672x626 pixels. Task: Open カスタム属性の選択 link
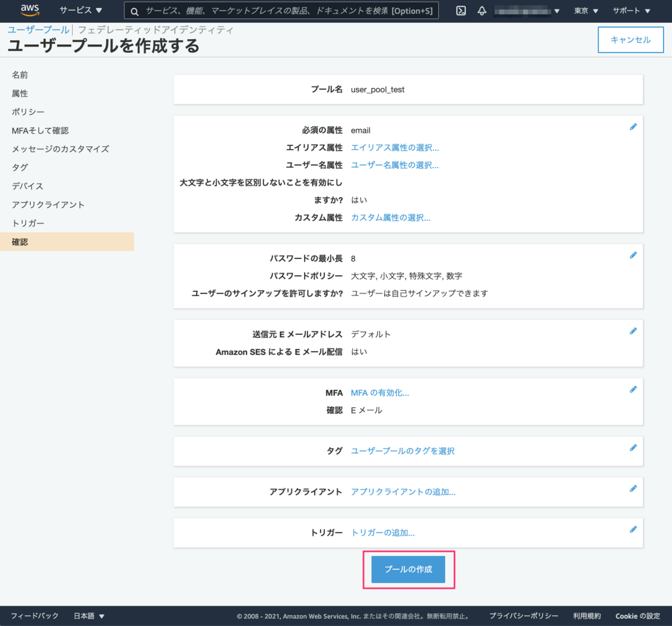coord(391,217)
